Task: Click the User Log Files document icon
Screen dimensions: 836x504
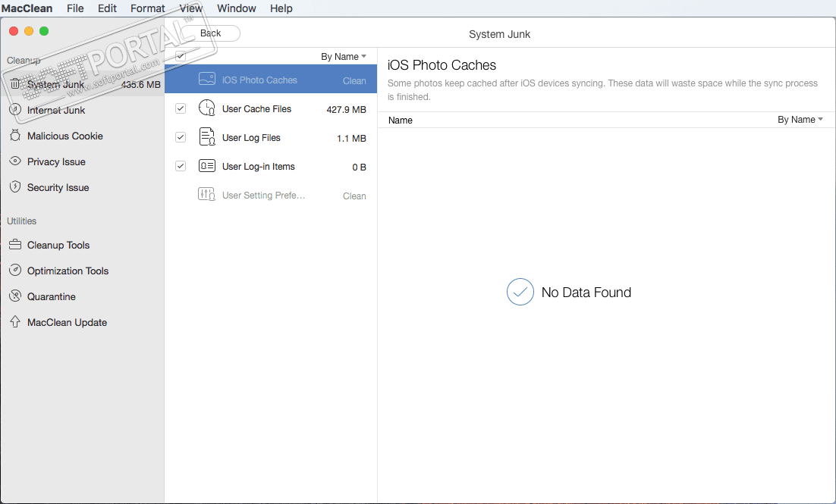Action: point(207,137)
